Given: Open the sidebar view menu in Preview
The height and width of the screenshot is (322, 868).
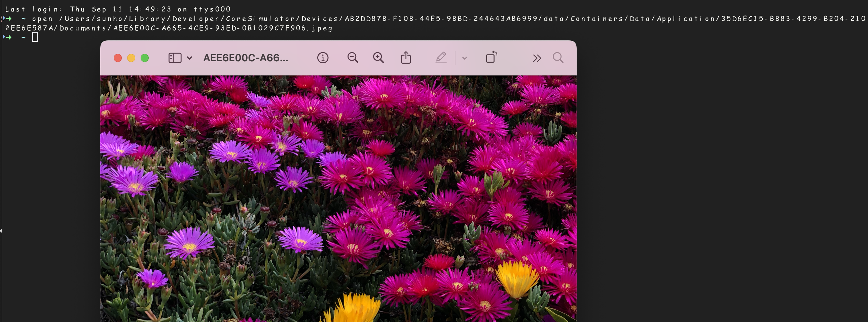Looking at the screenshot, I should click(175, 58).
